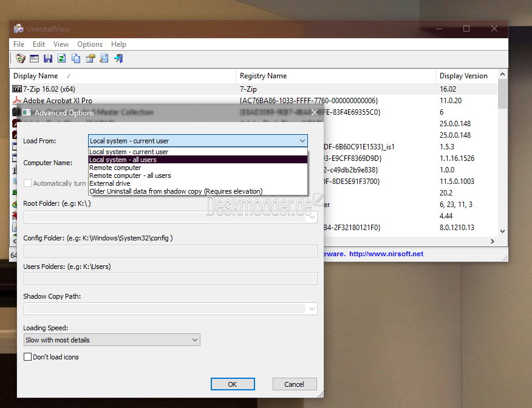The height and width of the screenshot is (408, 532).
Task: Choose 'Remote computer - all users' option
Action: point(198,175)
